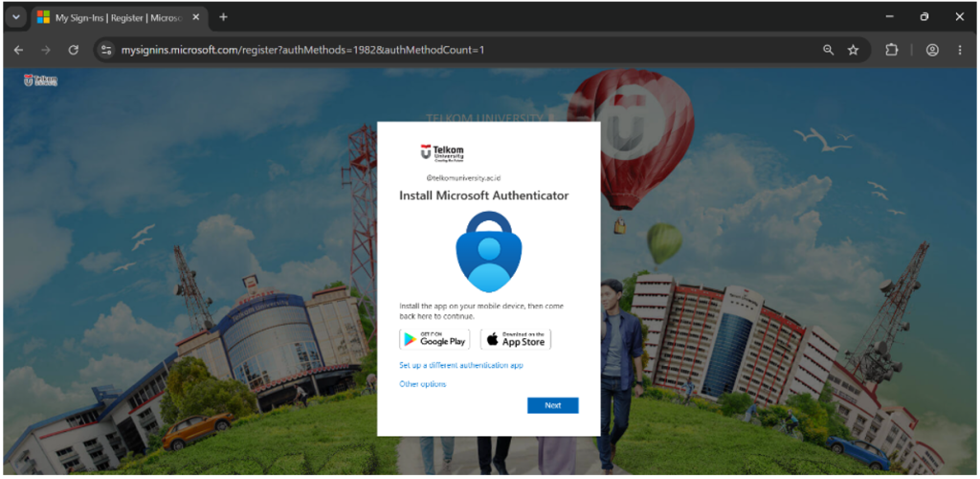This screenshot has height=479, width=980.
Task: Reload the page with the refresh icon
Action: (73, 50)
